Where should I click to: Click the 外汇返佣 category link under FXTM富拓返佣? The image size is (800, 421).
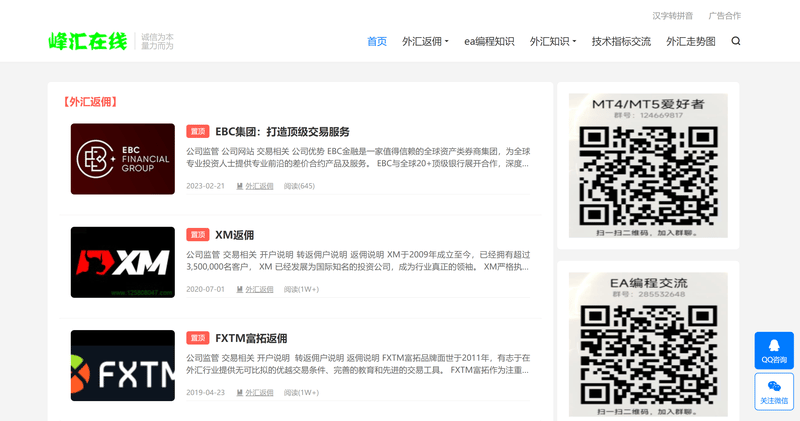click(259, 392)
